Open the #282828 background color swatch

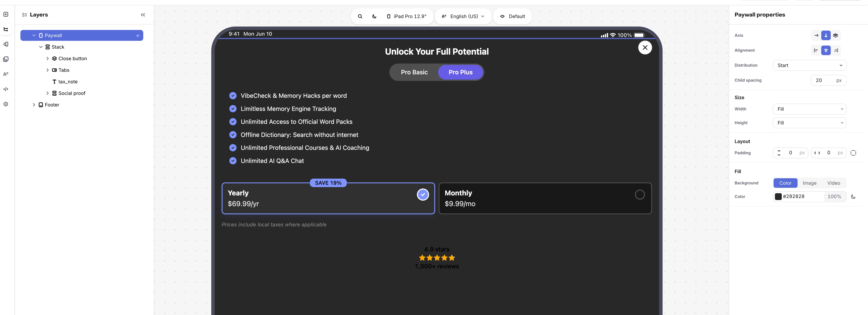pos(778,197)
